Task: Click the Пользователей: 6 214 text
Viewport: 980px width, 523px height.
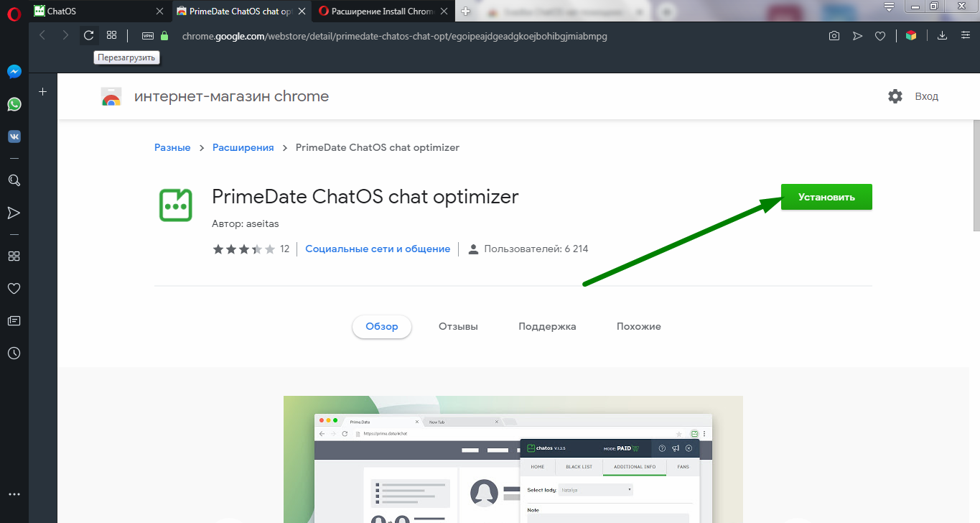Action: tap(536, 249)
